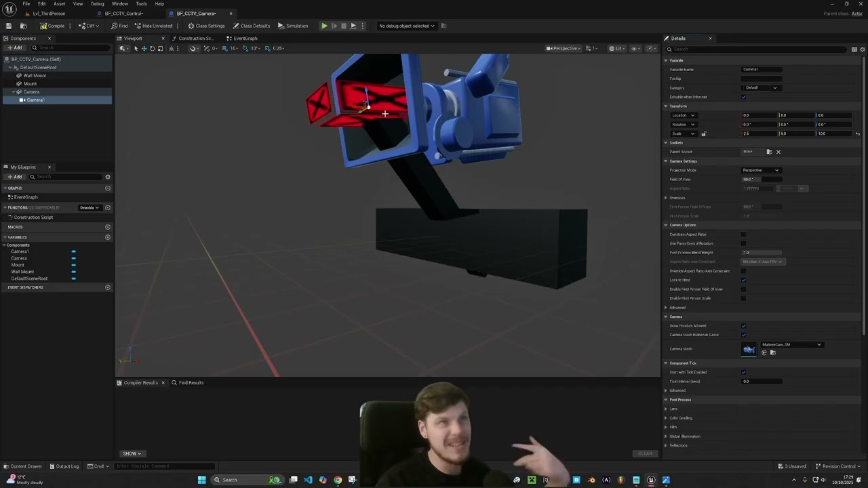Switch to the Lvl_ThirdPerson tab
Image resolution: width=868 pixels, height=488 pixels.
point(49,14)
